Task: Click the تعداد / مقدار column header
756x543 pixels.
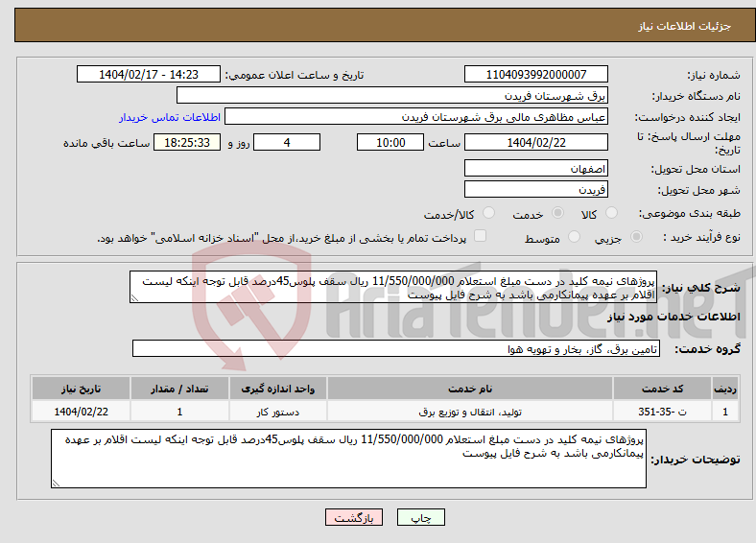Action: click(x=179, y=389)
